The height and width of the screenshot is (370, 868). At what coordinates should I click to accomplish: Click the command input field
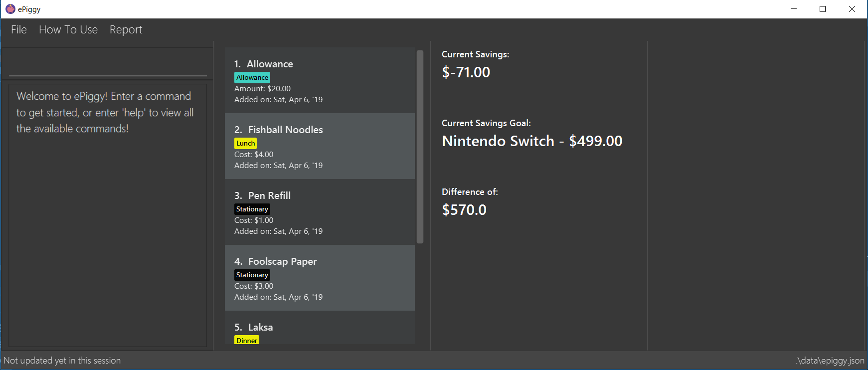click(x=108, y=65)
